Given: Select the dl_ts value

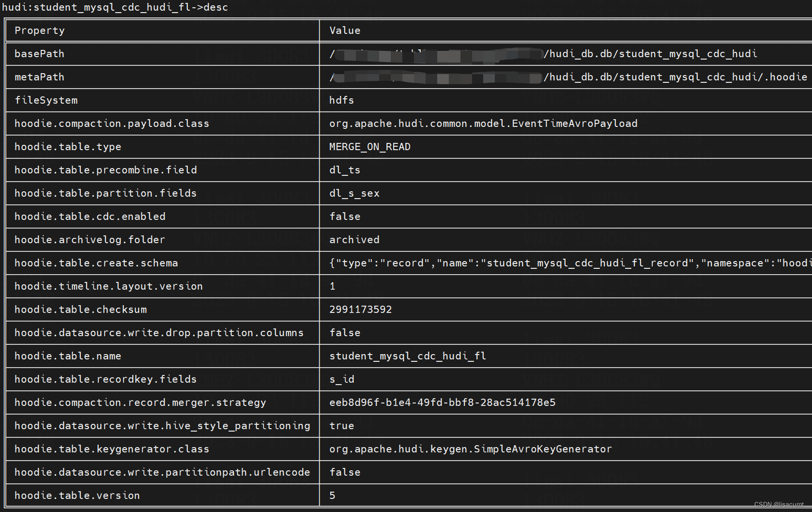Looking at the screenshot, I should point(345,170).
